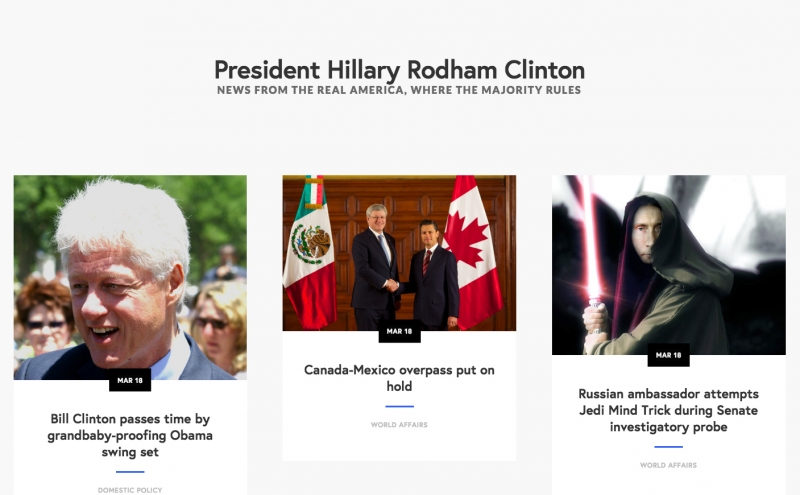
Task: Click the MAR 18 badge under handshake photo
Action: coord(399,331)
